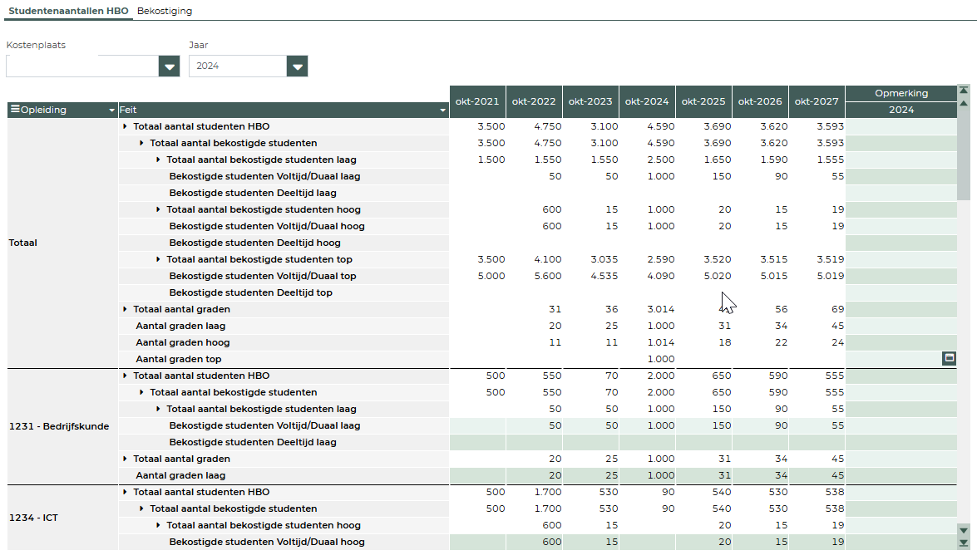This screenshot has height=560, width=977.
Task: Open the remark editor icon in Aantal graden top row
Action: tap(949, 358)
